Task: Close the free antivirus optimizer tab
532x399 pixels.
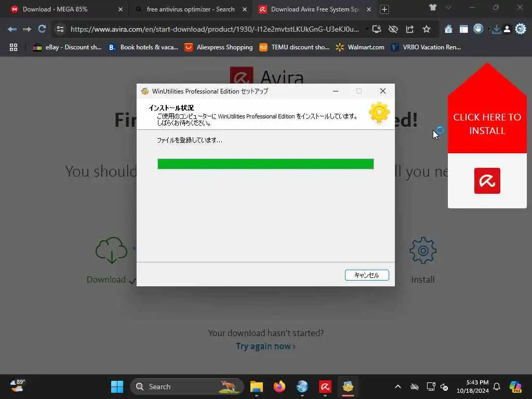Action: click(x=245, y=9)
